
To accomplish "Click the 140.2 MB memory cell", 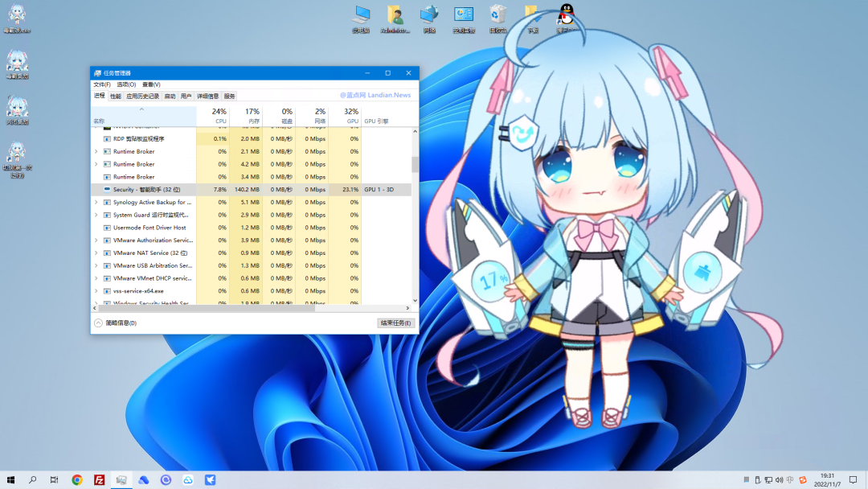I will (x=246, y=189).
